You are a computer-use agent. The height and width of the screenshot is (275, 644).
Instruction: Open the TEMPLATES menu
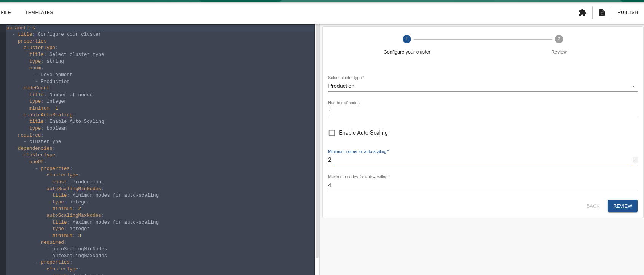pos(39,13)
